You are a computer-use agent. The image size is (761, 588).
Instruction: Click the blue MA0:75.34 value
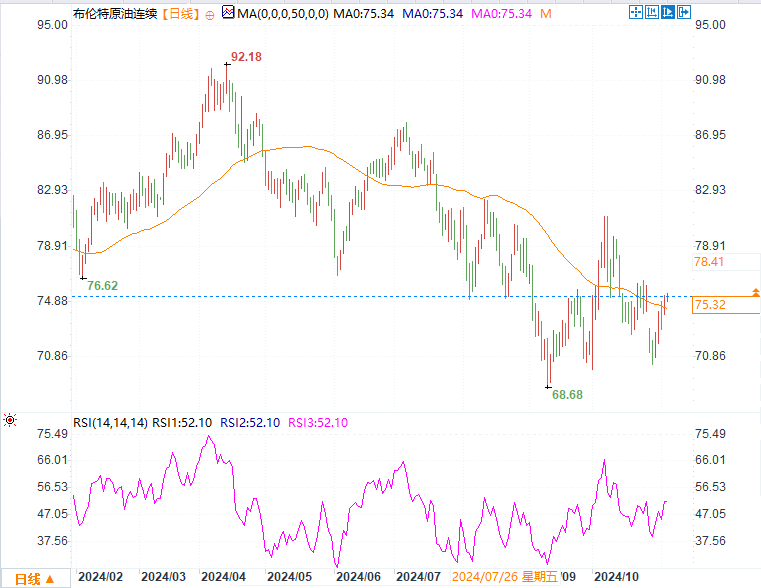pos(432,14)
